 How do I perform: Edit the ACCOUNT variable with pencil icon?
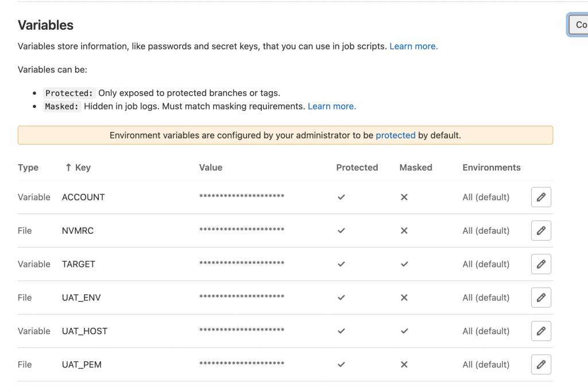pos(541,197)
